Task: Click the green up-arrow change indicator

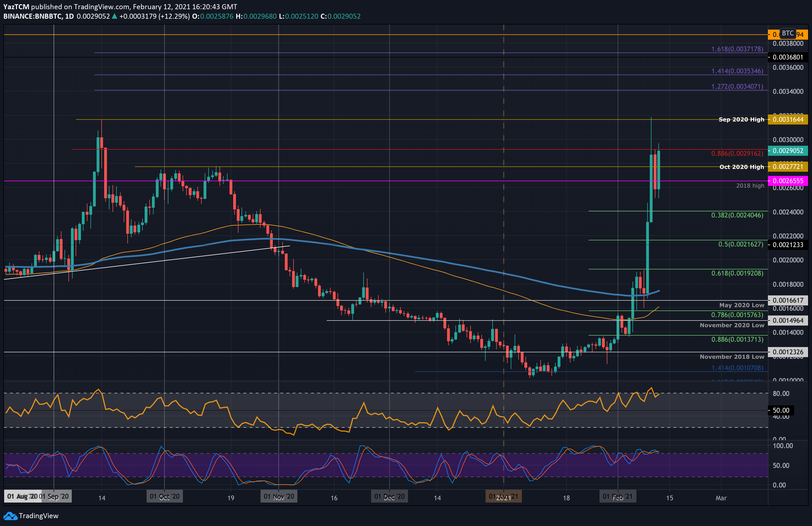Action: click(x=114, y=16)
